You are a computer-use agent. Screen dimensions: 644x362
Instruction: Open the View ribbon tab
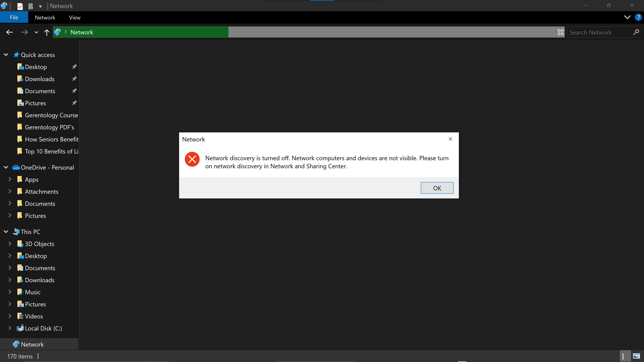click(x=74, y=17)
